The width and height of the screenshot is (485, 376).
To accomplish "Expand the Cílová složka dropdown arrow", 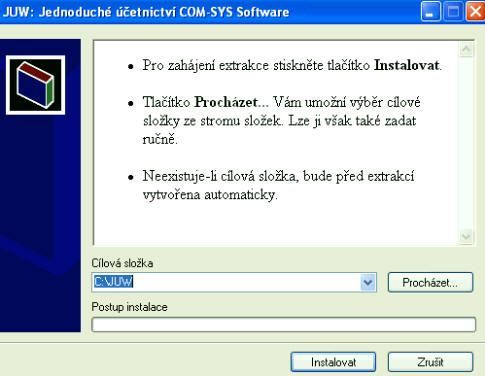I will point(368,283).
